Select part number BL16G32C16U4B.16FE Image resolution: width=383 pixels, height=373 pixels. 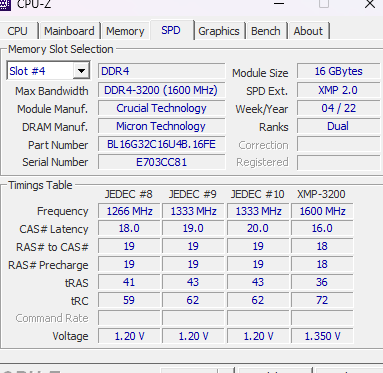pyautogui.click(x=161, y=144)
